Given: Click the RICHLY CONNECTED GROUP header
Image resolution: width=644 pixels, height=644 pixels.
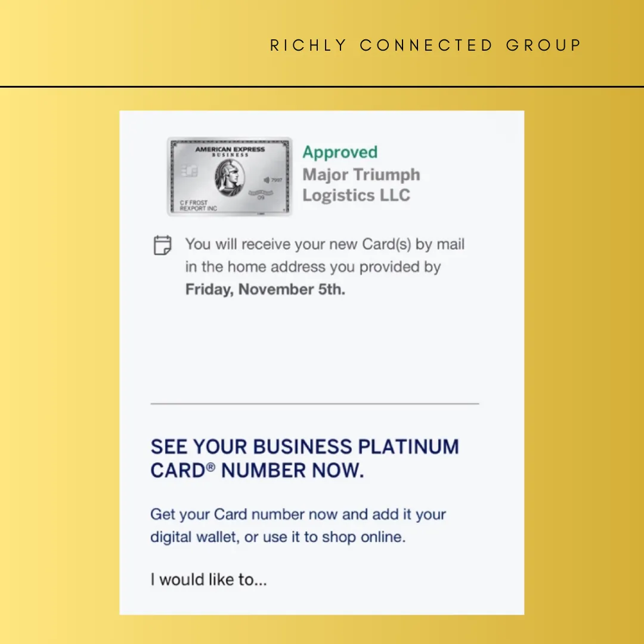Looking at the screenshot, I should [426, 45].
